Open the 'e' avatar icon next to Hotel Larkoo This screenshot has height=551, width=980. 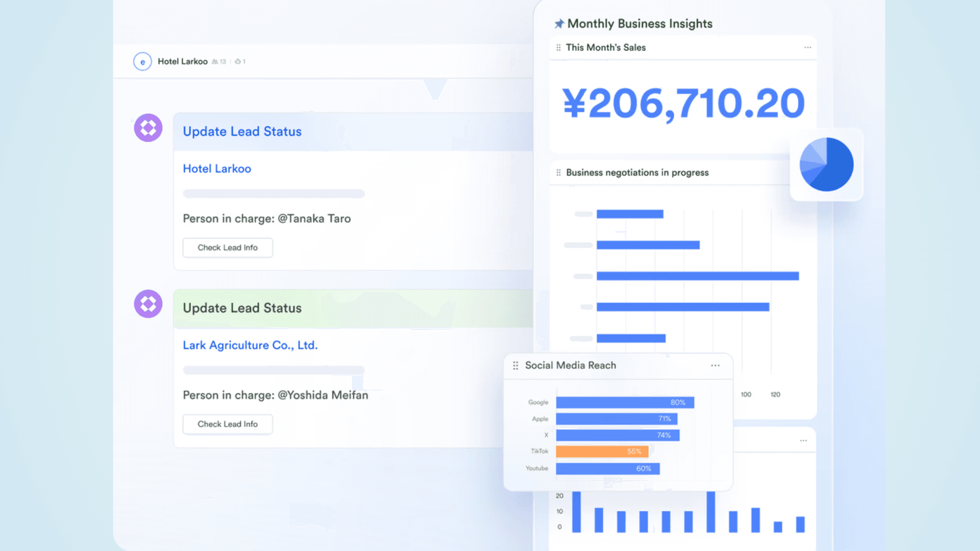pos(142,61)
